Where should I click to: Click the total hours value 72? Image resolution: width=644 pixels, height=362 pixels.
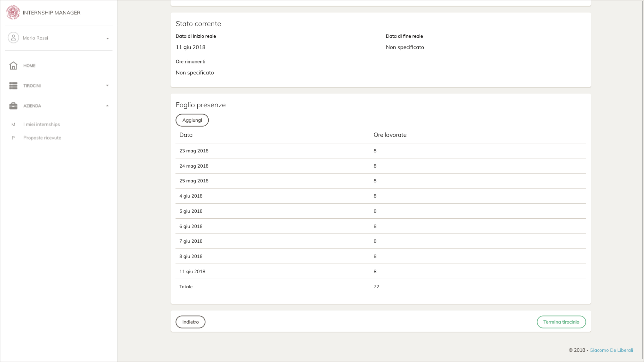(376, 287)
